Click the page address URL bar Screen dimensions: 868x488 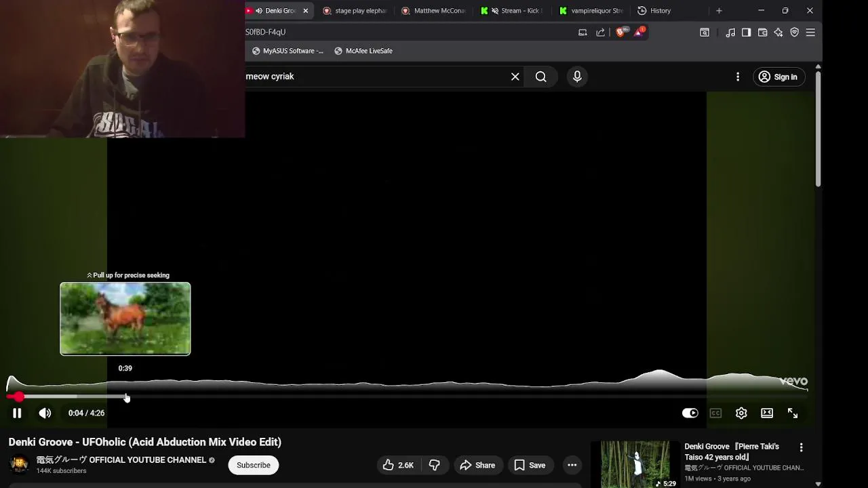pos(407,32)
